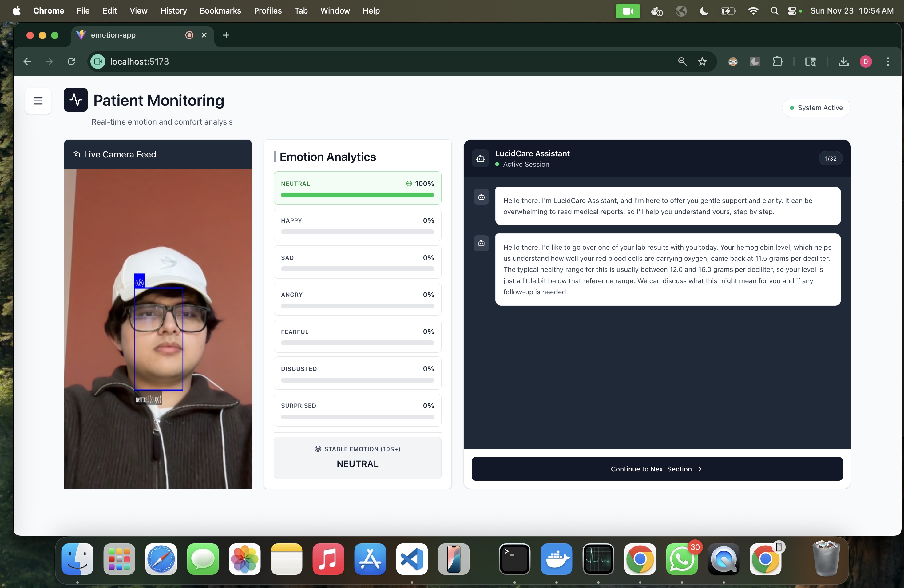Reload the localhost page

(71, 62)
